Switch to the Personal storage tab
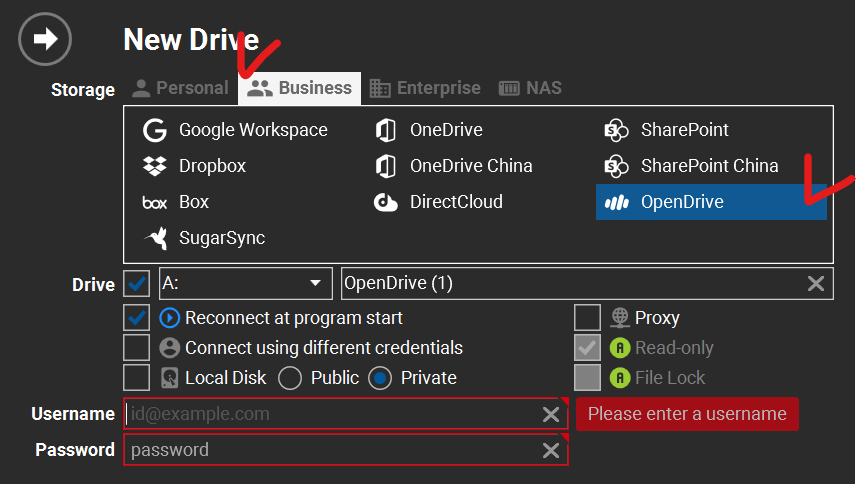The height and width of the screenshot is (484, 856). tap(180, 88)
